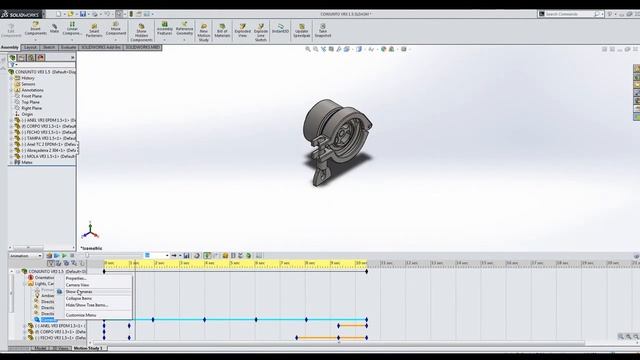
Task: Choose Collapse Items in context menu
Action: [x=79, y=298]
